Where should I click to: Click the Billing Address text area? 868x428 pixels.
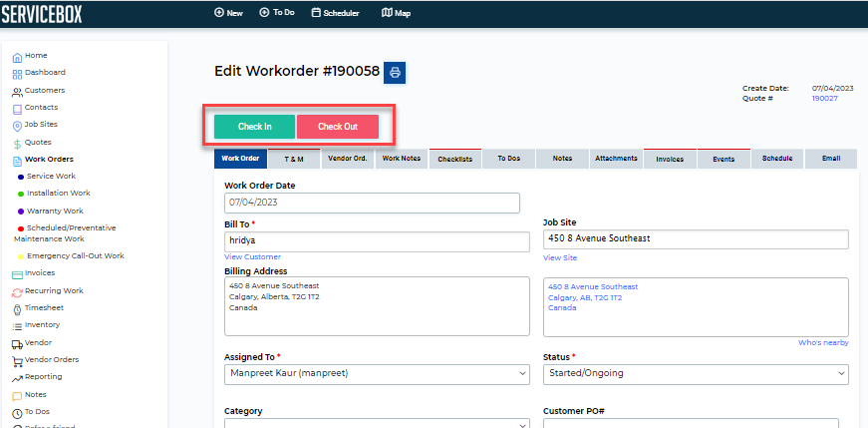(377, 306)
